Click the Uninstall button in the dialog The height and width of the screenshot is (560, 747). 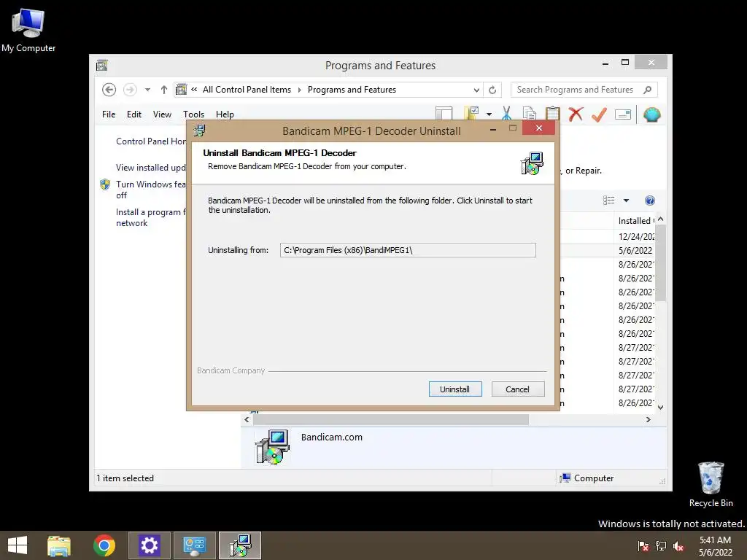[455, 389]
